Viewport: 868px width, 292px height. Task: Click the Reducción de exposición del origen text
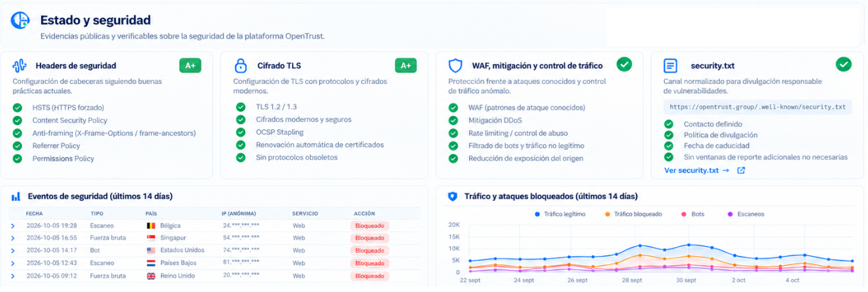coord(525,158)
